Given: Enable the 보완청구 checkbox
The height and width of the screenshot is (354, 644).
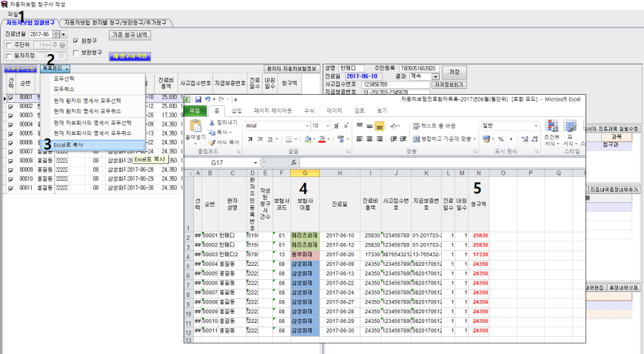Looking at the screenshot, I should 76,53.
